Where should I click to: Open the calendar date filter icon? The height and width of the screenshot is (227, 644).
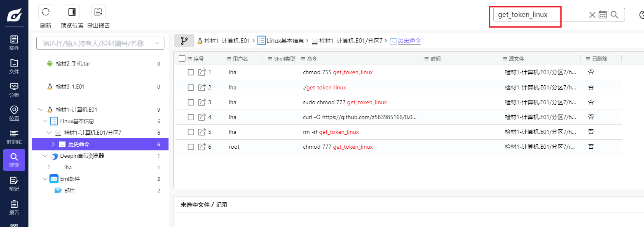(603, 15)
